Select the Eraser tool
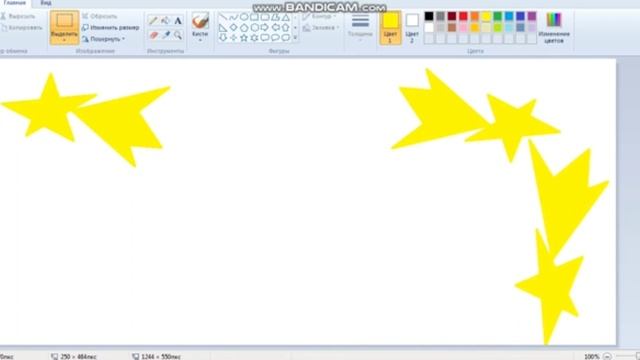Screen dimensions: 640x360 153,36
